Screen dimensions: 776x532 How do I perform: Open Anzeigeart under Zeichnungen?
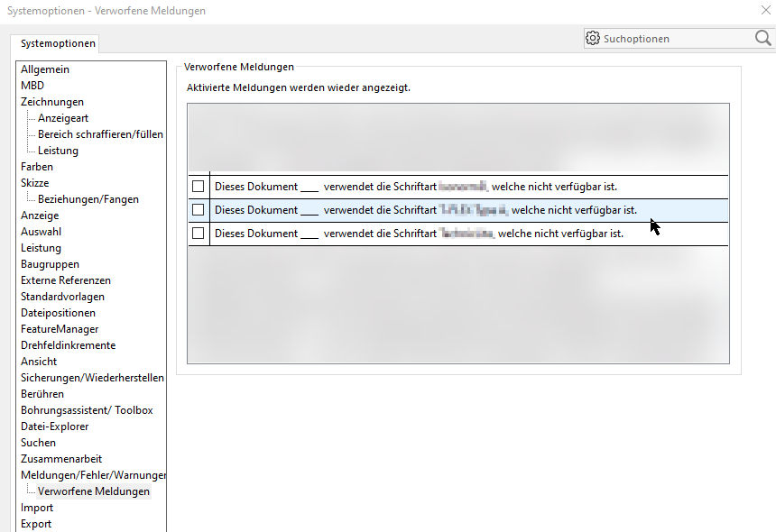[63, 118]
